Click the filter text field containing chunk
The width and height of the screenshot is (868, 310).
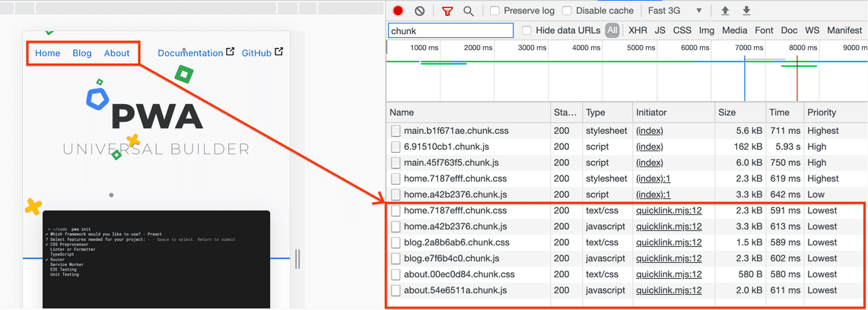450,30
